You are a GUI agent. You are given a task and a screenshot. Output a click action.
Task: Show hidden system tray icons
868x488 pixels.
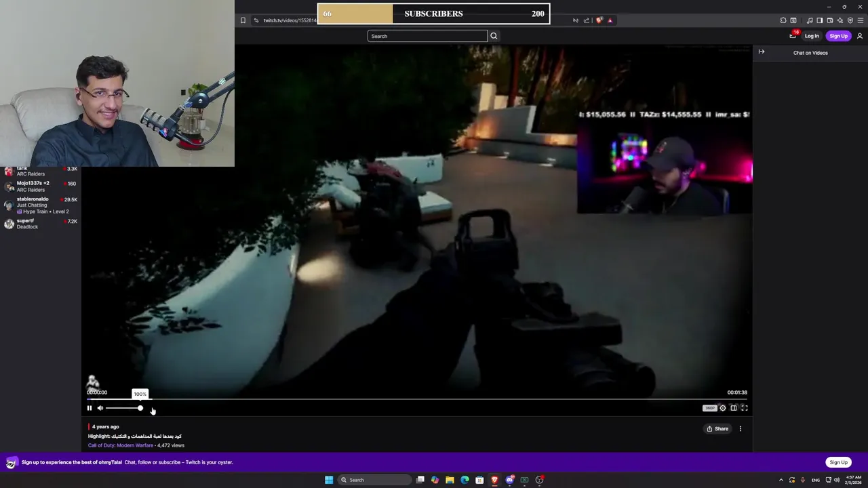pos(781,480)
